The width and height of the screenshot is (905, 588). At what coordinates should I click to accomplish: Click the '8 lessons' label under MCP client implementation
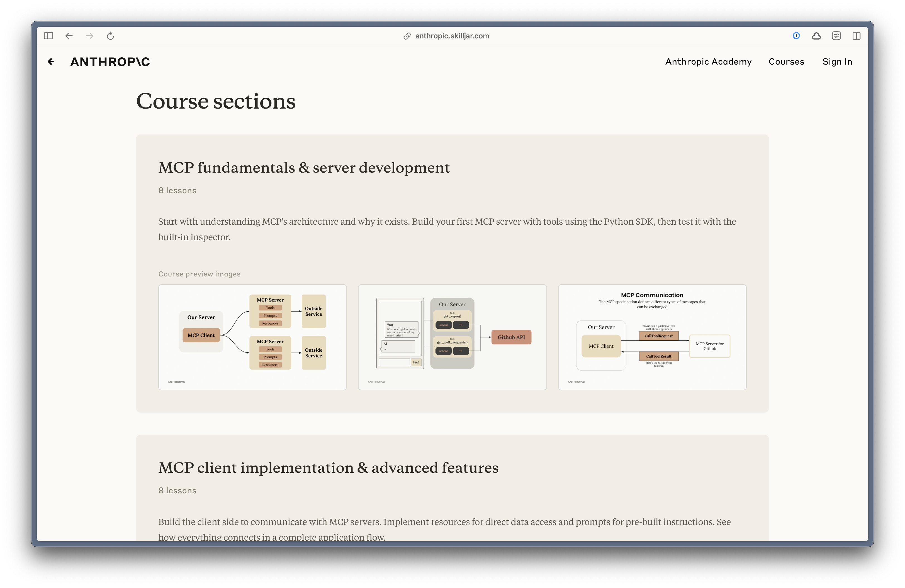click(177, 490)
